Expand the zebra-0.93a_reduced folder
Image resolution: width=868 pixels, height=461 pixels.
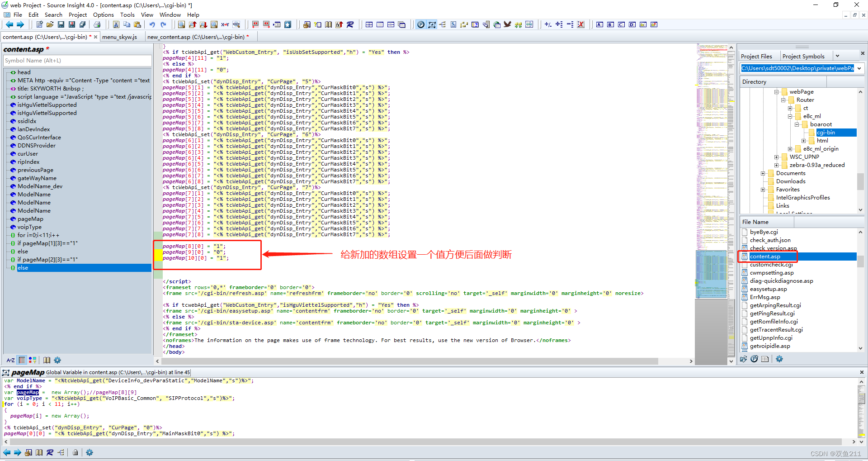click(x=777, y=165)
